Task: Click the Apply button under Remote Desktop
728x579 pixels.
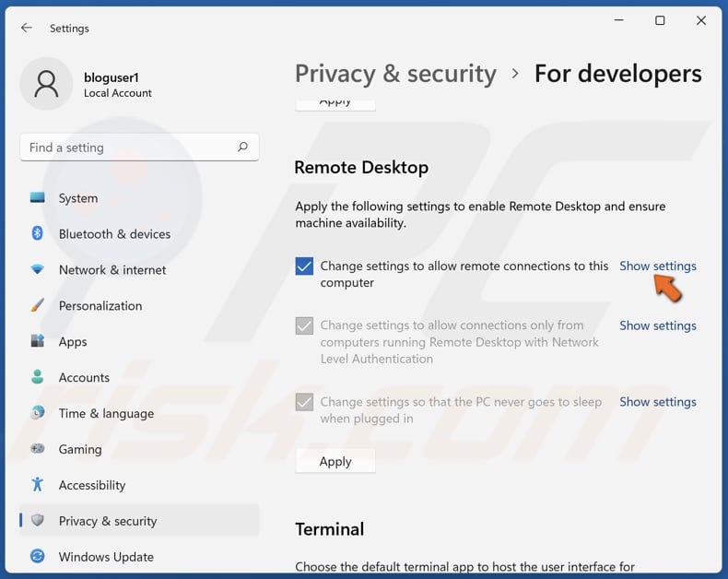Action: coord(335,461)
